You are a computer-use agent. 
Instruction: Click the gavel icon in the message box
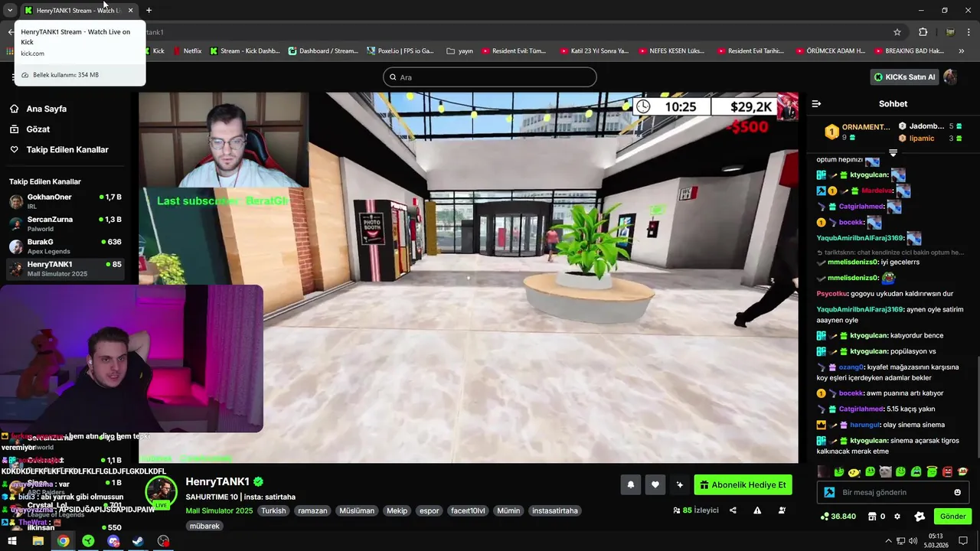pos(829,492)
